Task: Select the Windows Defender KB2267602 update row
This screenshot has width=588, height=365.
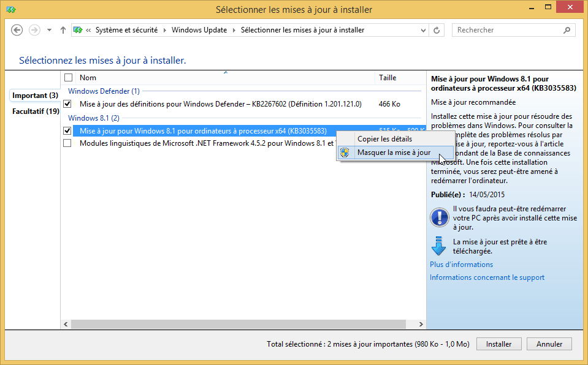Action: [x=221, y=103]
